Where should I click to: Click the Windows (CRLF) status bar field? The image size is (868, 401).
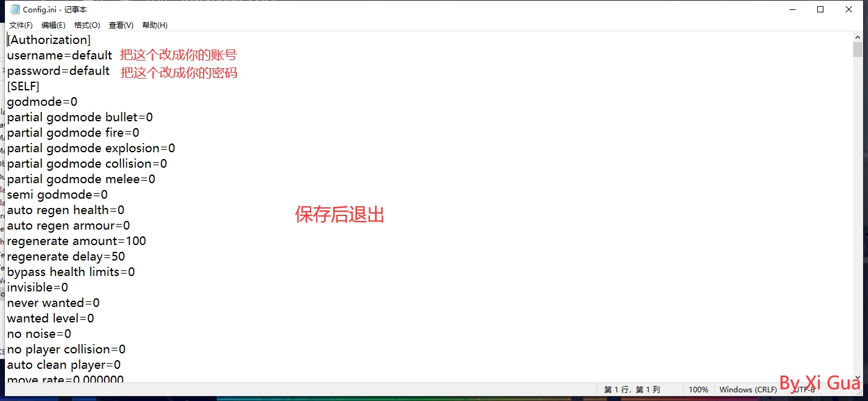coord(748,390)
